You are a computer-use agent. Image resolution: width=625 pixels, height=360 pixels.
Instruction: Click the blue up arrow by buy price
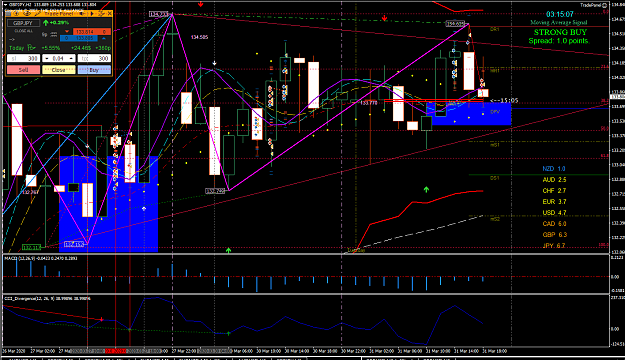tap(104, 38)
